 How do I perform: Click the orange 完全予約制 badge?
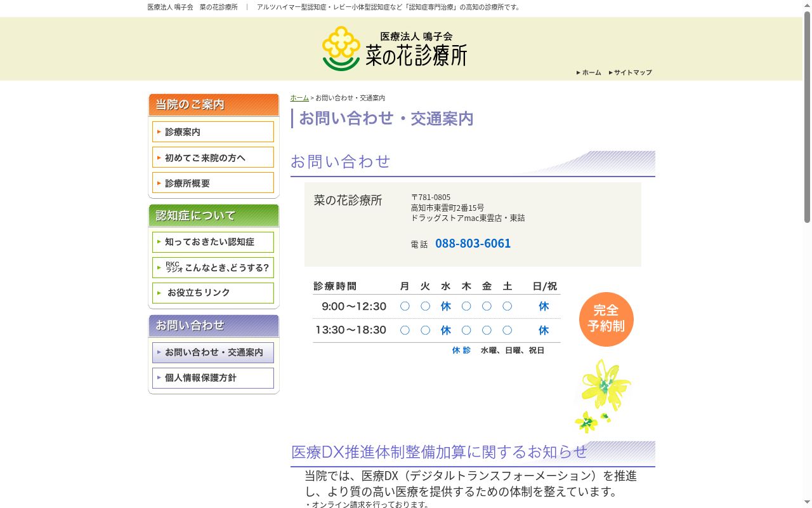606,319
